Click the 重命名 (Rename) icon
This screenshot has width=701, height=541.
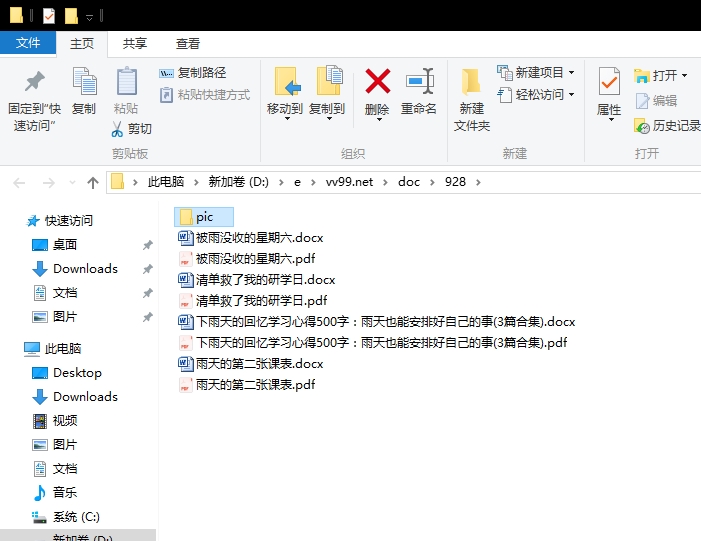419,81
